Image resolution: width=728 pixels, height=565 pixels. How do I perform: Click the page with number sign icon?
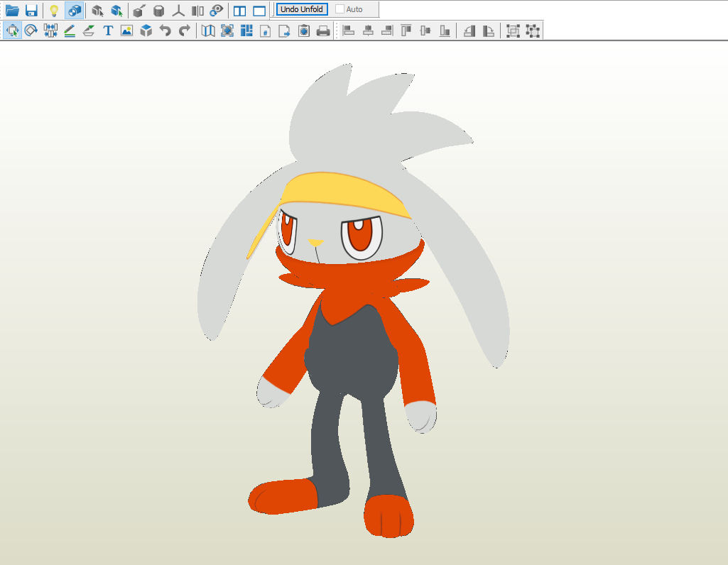(x=265, y=31)
